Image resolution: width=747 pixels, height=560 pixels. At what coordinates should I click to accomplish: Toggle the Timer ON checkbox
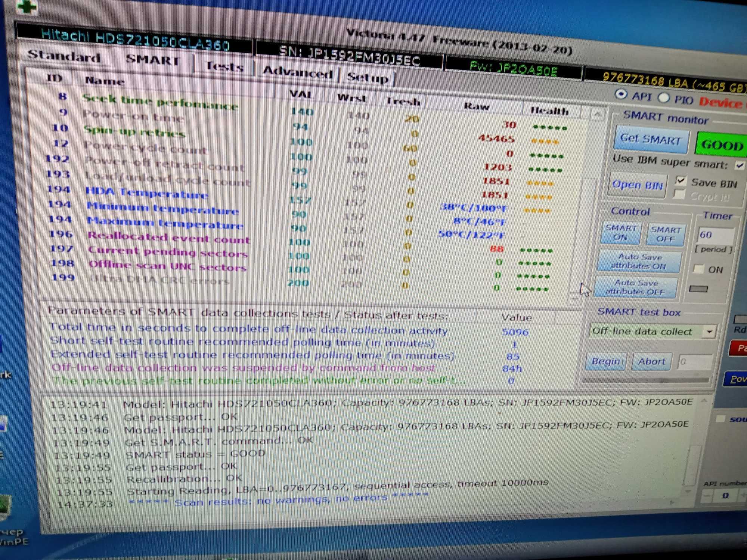pyautogui.click(x=698, y=269)
